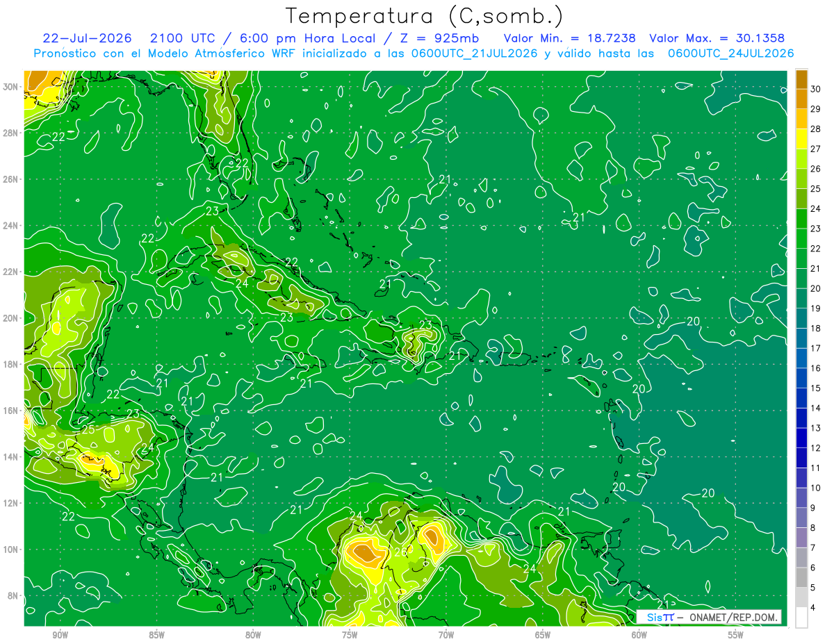Click the '10N' latitude axis label

click(x=12, y=550)
